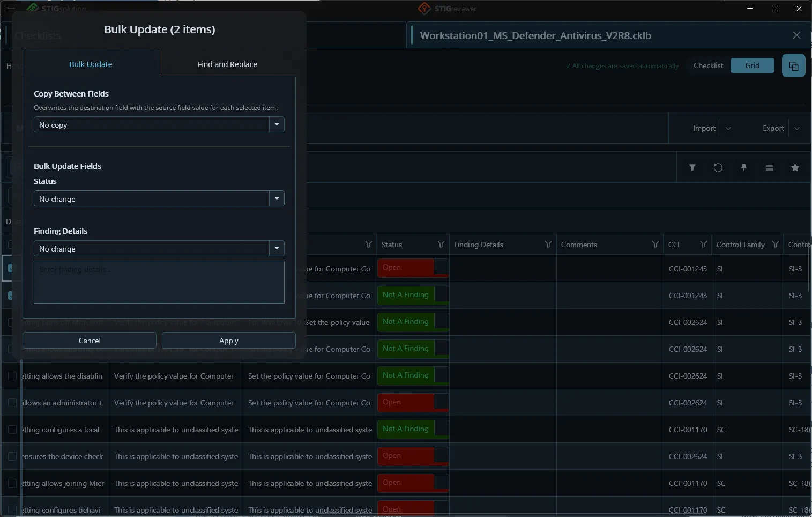This screenshot has height=517, width=812.
Task: Tick the checkbox for 'ensures the device check' row
Action: tap(12, 456)
